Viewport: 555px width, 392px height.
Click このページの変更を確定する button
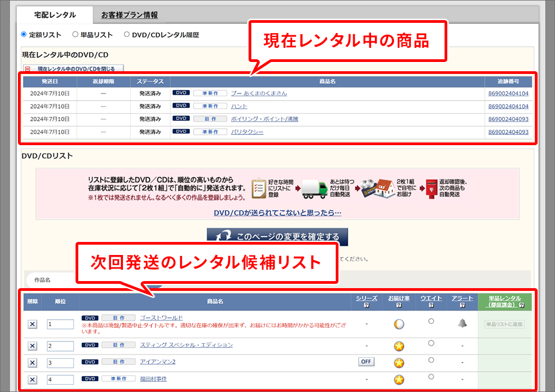277,237
